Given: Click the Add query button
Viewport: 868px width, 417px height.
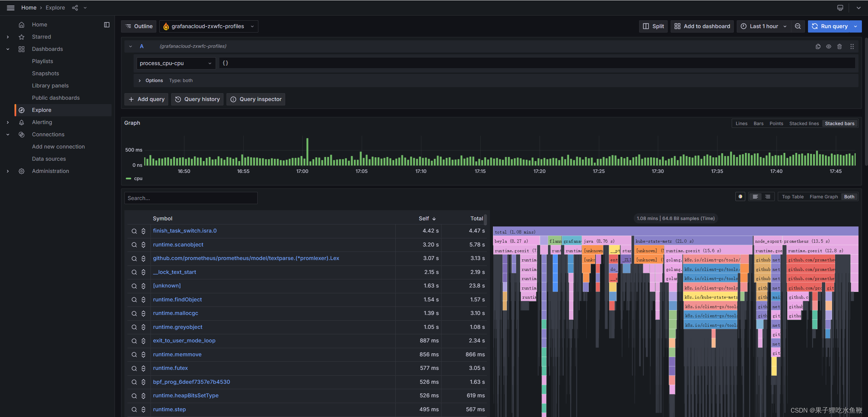Looking at the screenshot, I should (146, 99).
